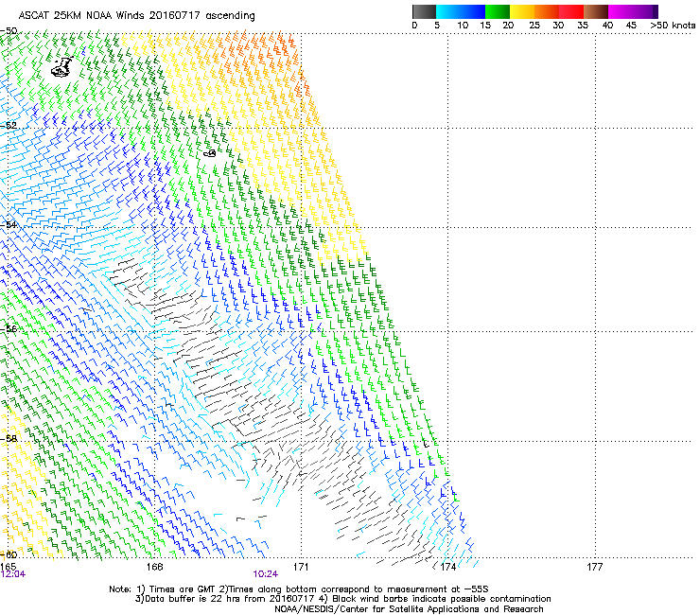Click the green 15-20 knots legend band
Viewport: 700px width, 615px height.
(498, 11)
